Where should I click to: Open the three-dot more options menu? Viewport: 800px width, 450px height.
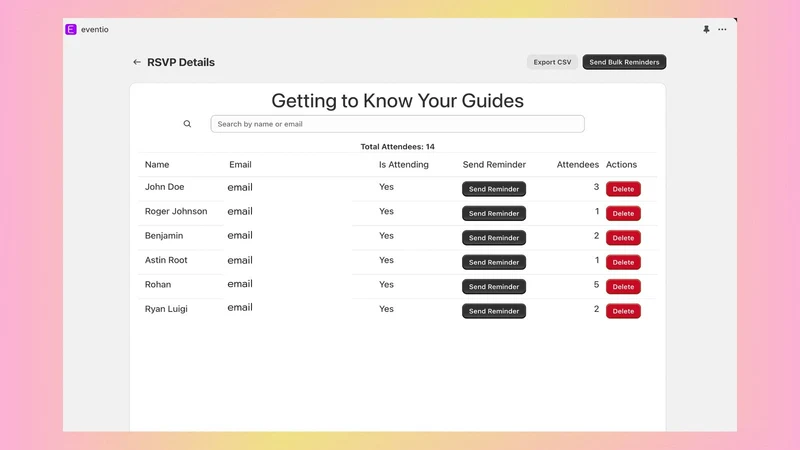722,30
